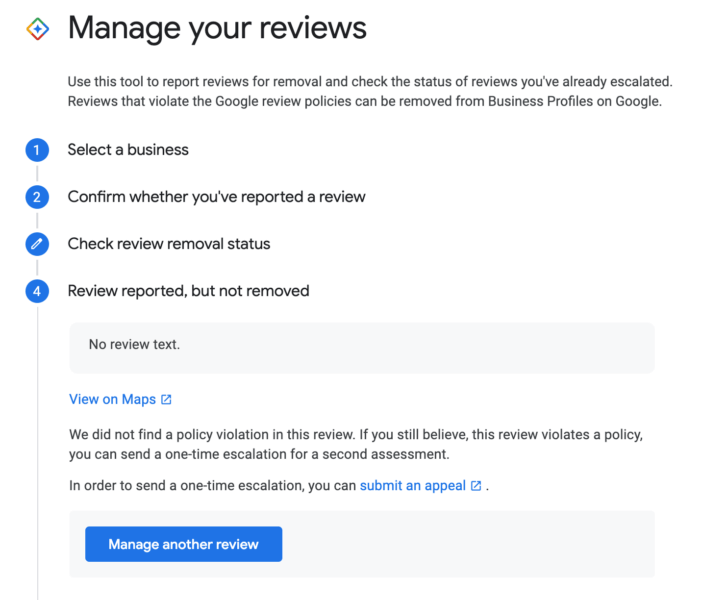Select Review reported, but not removed step title

coord(188,291)
